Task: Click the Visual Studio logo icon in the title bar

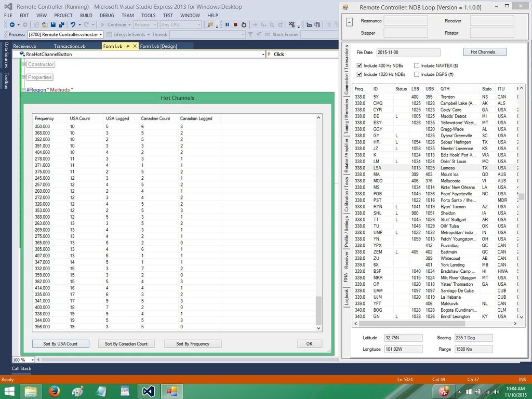Action: coord(8,6)
